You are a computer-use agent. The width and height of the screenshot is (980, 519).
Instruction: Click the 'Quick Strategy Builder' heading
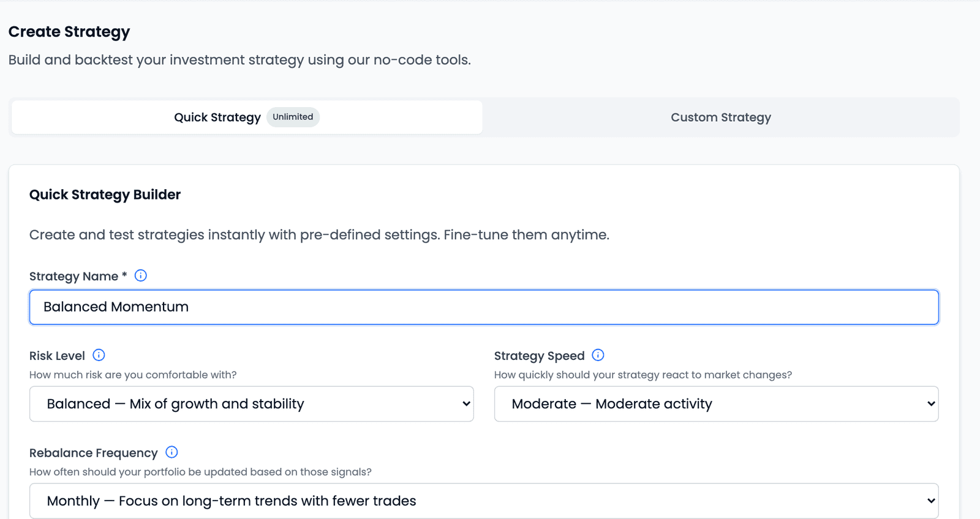105,195
